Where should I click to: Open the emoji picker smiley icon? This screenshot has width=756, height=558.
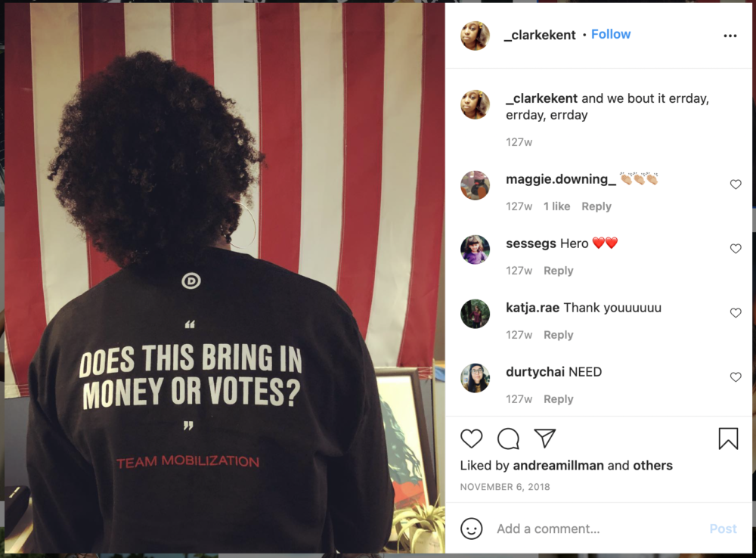(471, 529)
